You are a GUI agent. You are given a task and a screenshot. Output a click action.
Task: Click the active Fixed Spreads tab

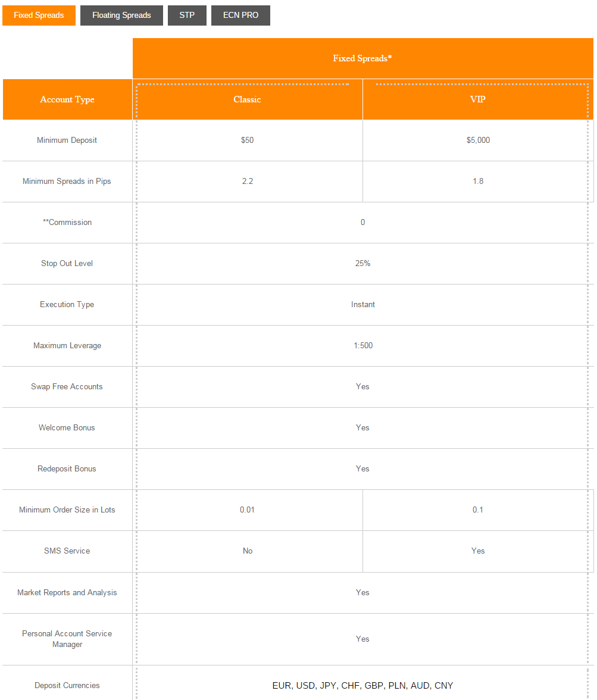coord(39,15)
